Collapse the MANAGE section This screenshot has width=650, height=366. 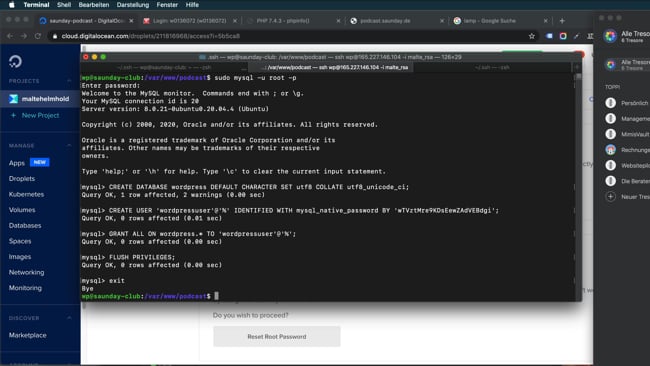69,145
